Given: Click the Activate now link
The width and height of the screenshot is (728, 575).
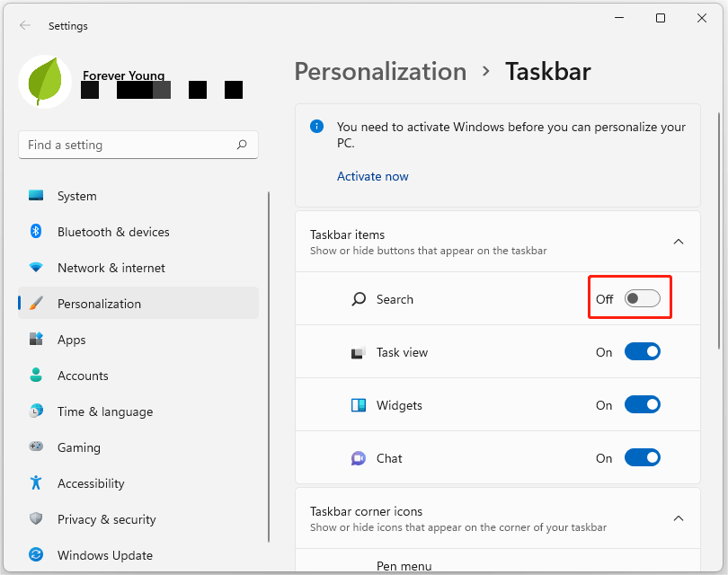Looking at the screenshot, I should (372, 176).
